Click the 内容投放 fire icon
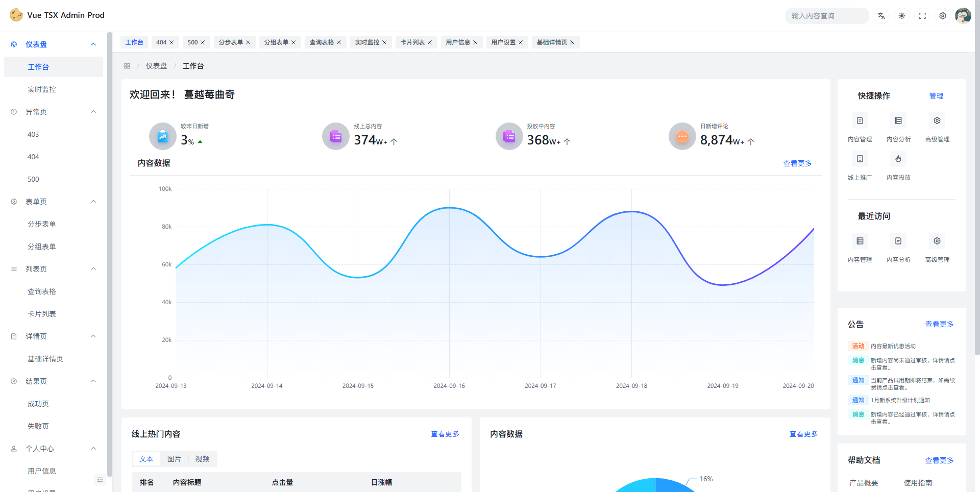Screen dimensions: 980x492 click(x=898, y=159)
